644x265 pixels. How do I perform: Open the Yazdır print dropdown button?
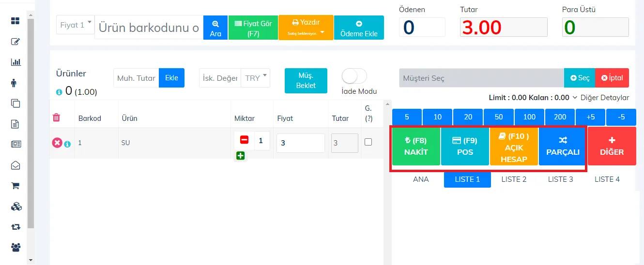tap(306, 27)
